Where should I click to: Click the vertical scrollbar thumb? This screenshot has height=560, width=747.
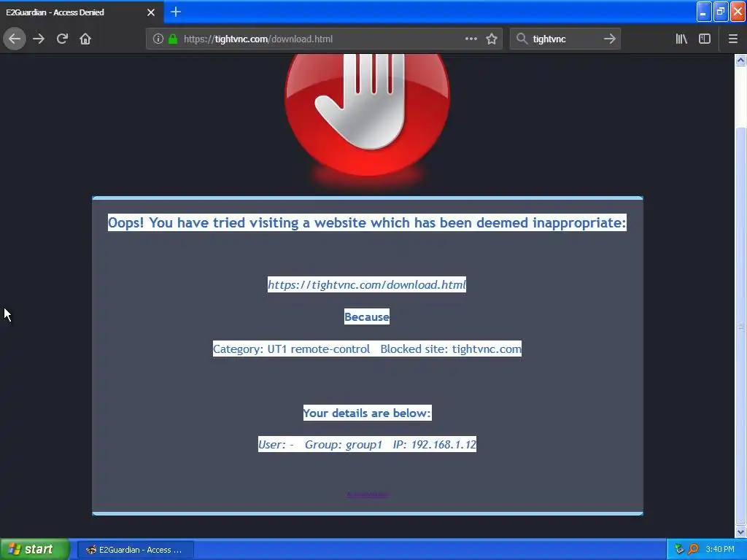[x=740, y=326]
